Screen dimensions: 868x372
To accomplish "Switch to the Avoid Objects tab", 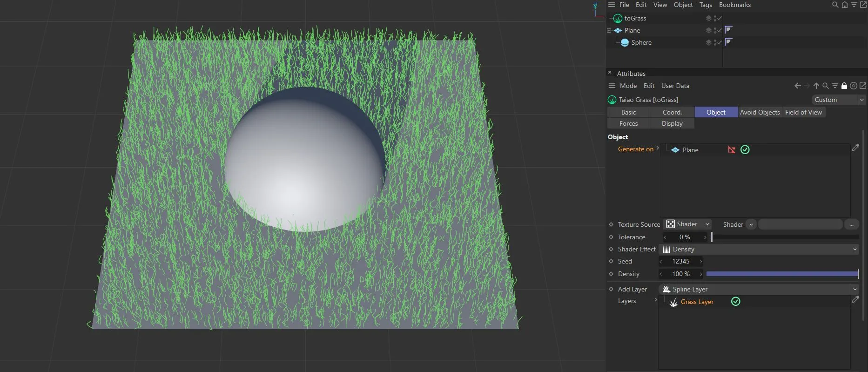I will point(760,112).
